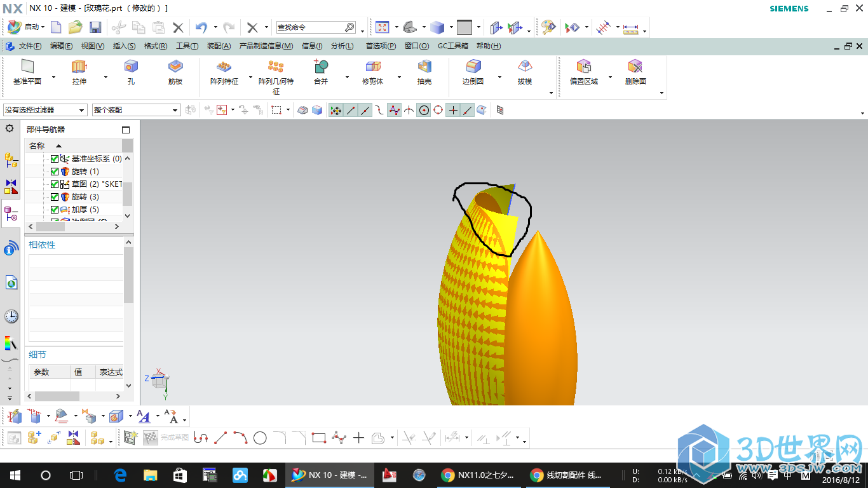Create a new file with blank page icon
This screenshot has height=488, width=868.
coord(57,27)
